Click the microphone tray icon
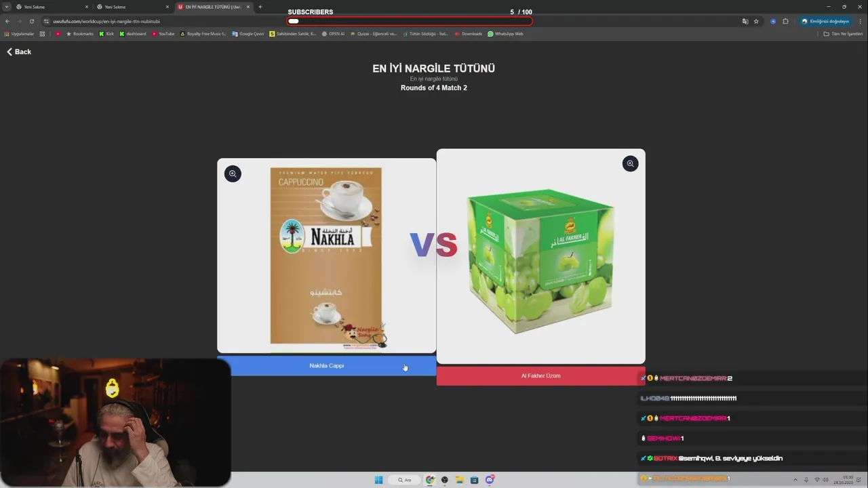 pyautogui.click(x=806, y=480)
